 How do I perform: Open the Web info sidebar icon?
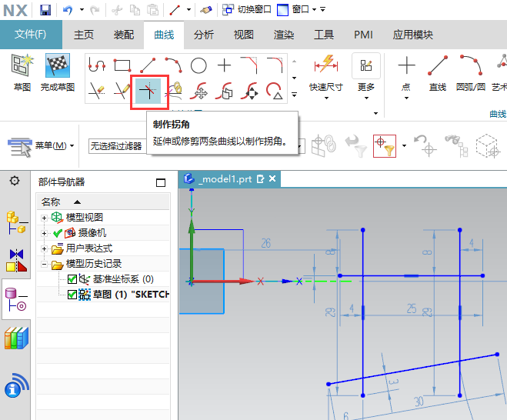click(17, 385)
